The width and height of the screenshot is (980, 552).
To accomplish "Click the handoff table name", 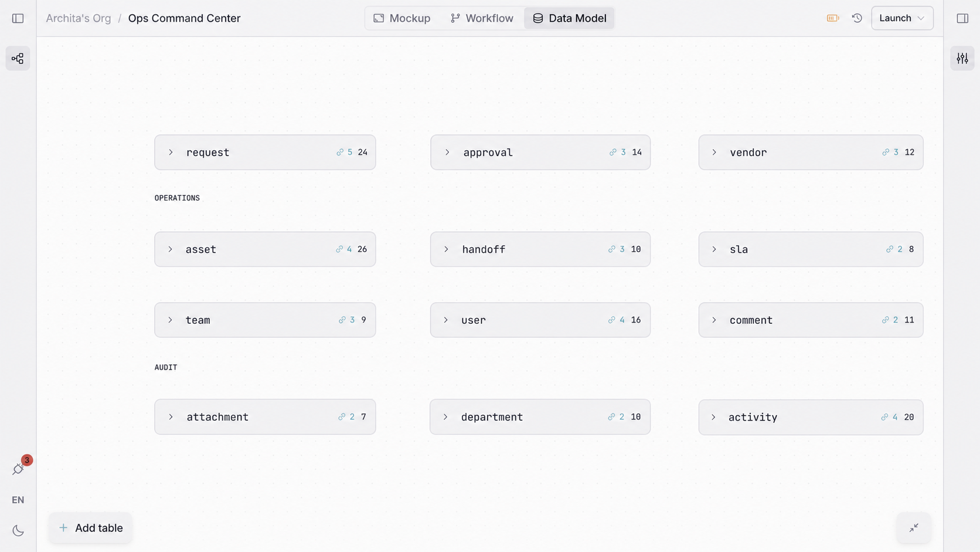I will click(484, 249).
